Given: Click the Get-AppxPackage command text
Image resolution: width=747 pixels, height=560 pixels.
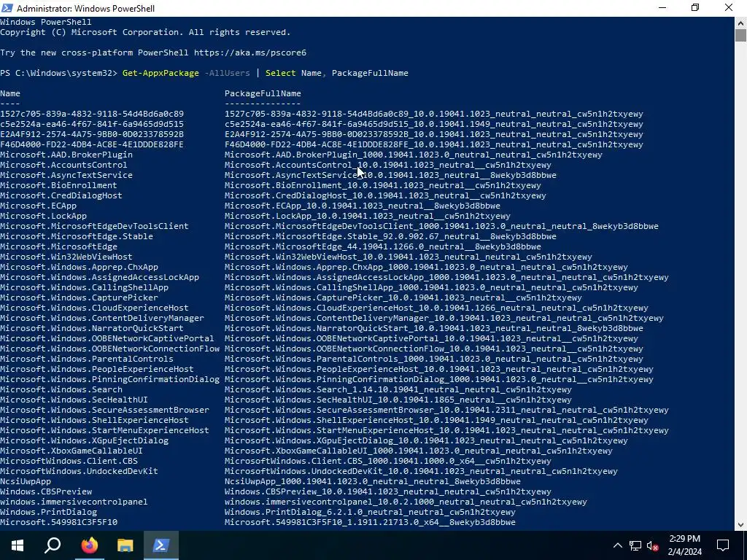Looking at the screenshot, I should click(x=160, y=73).
